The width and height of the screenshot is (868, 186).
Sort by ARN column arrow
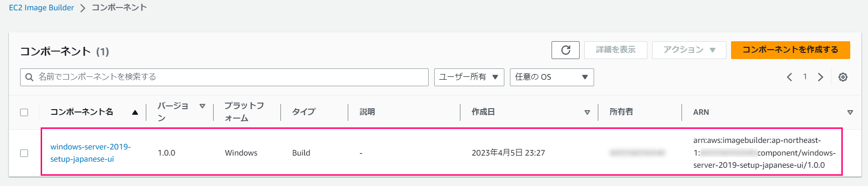pos(850,112)
